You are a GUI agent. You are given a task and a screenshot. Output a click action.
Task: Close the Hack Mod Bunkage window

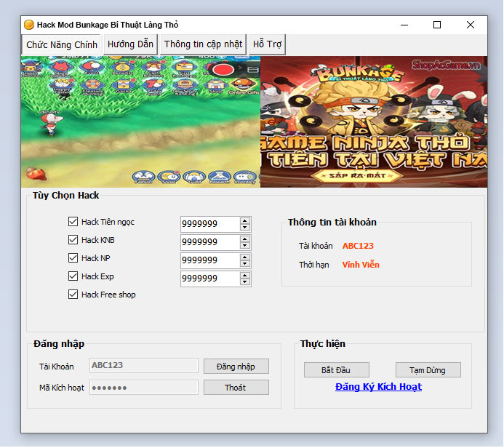(471, 25)
